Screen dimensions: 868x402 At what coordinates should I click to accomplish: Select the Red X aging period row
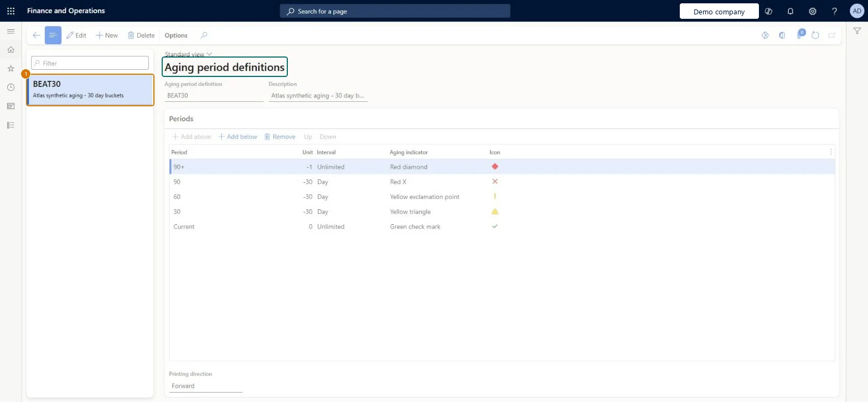pos(502,182)
